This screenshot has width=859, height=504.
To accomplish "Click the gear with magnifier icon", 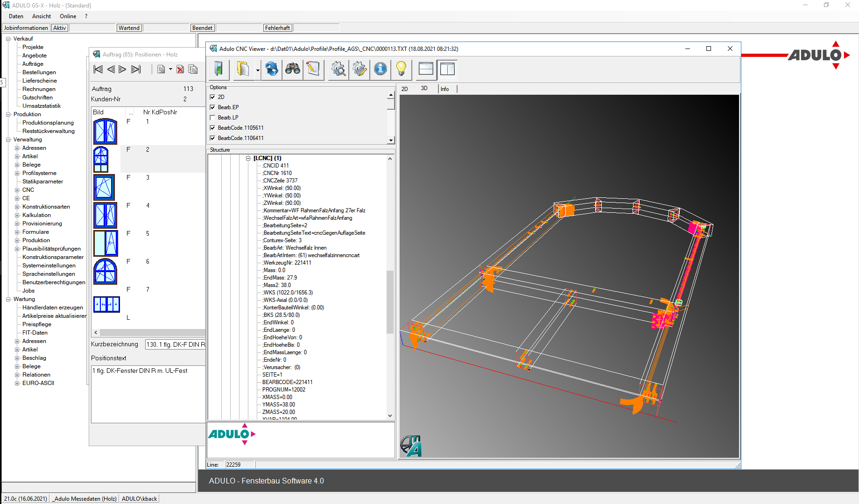I will [338, 70].
